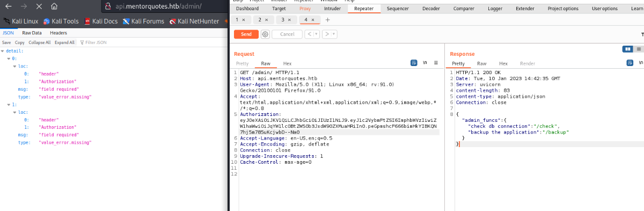Image resolution: width=644 pixels, height=211 pixels.
Task: Go back with the Firefox back arrow
Action: [9, 7]
